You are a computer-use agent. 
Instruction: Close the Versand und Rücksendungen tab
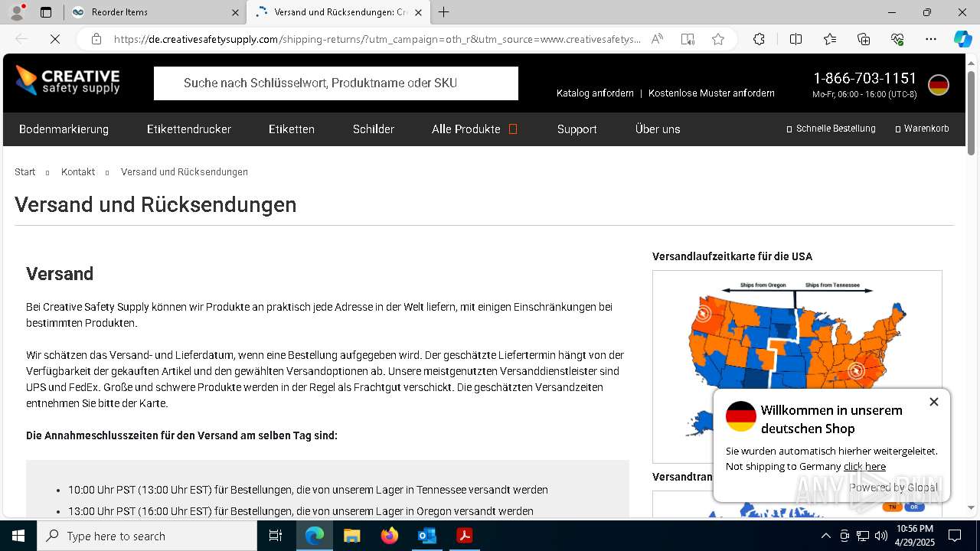click(418, 12)
